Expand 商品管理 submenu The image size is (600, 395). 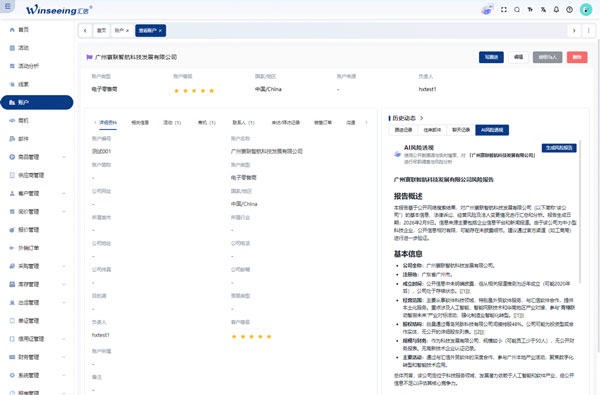click(x=64, y=157)
